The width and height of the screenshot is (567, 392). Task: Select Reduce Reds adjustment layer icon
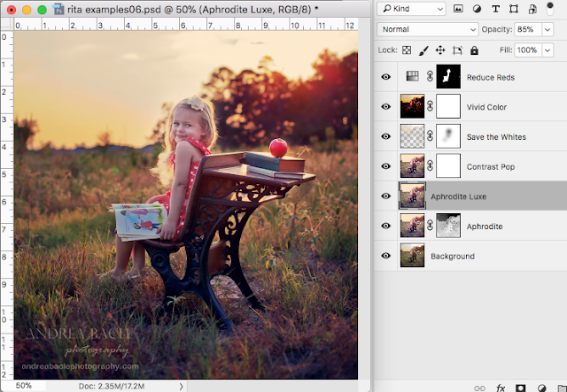point(412,76)
